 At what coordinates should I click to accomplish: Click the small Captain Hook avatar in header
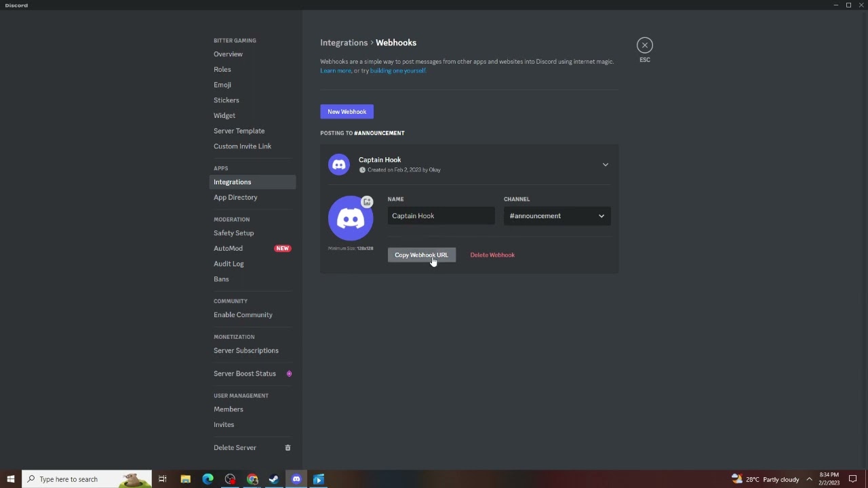pyautogui.click(x=339, y=165)
